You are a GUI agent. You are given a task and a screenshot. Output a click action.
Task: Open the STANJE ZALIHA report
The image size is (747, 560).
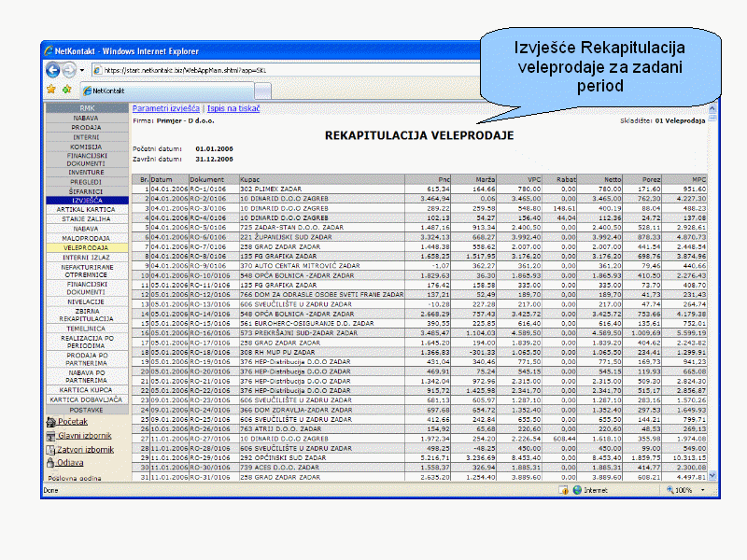click(x=86, y=219)
